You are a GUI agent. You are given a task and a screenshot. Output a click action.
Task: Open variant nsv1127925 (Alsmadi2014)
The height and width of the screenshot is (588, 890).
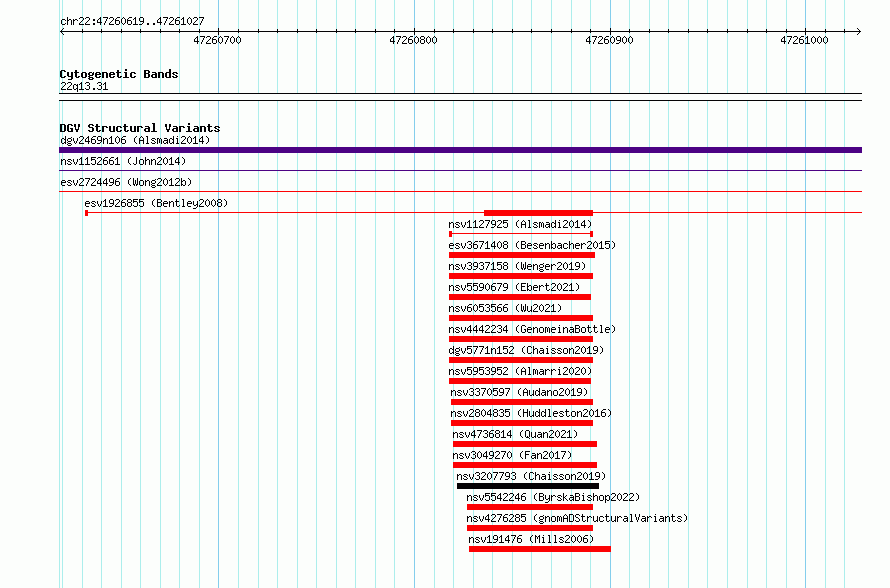tap(520, 224)
